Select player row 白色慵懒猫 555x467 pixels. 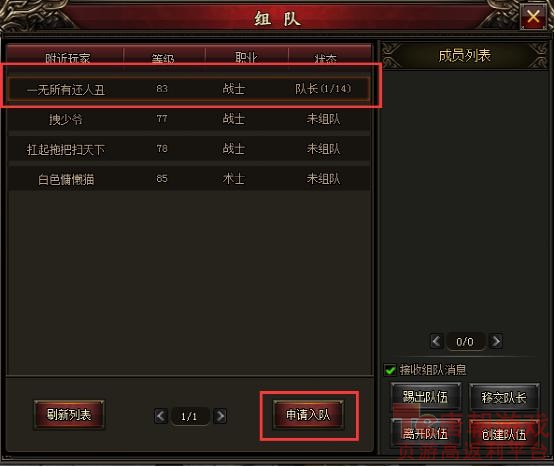pos(189,179)
